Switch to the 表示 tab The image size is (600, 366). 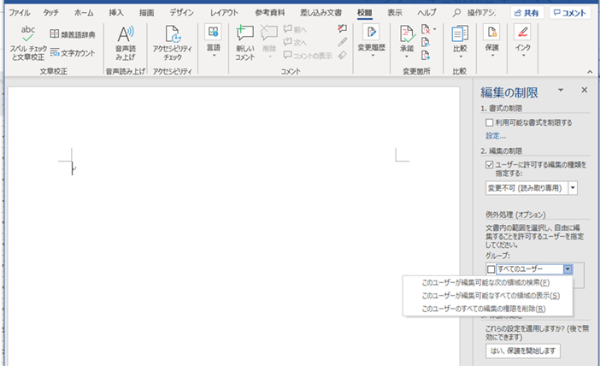[x=395, y=13]
